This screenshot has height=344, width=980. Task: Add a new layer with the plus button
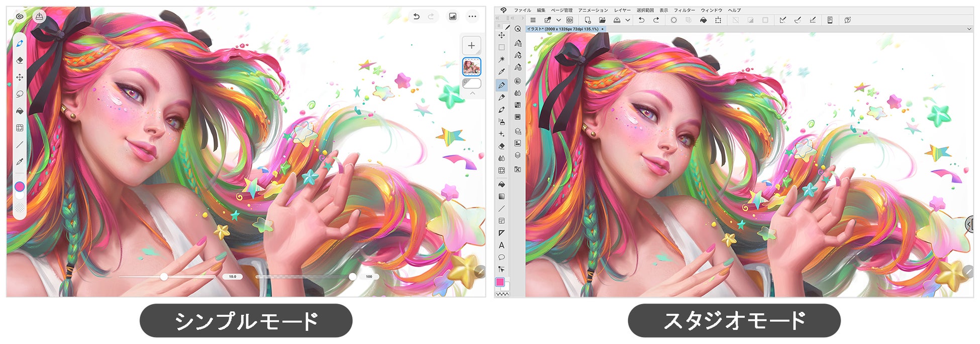click(x=471, y=46)
